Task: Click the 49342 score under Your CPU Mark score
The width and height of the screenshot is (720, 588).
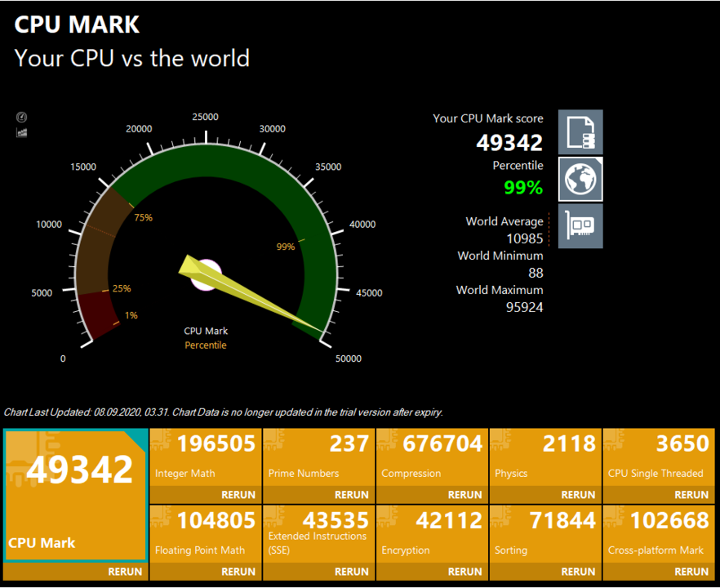Action: pos(509,143)
